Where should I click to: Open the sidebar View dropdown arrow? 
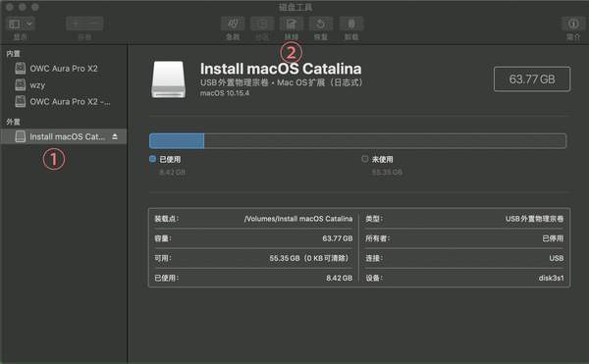coord(29,24)
